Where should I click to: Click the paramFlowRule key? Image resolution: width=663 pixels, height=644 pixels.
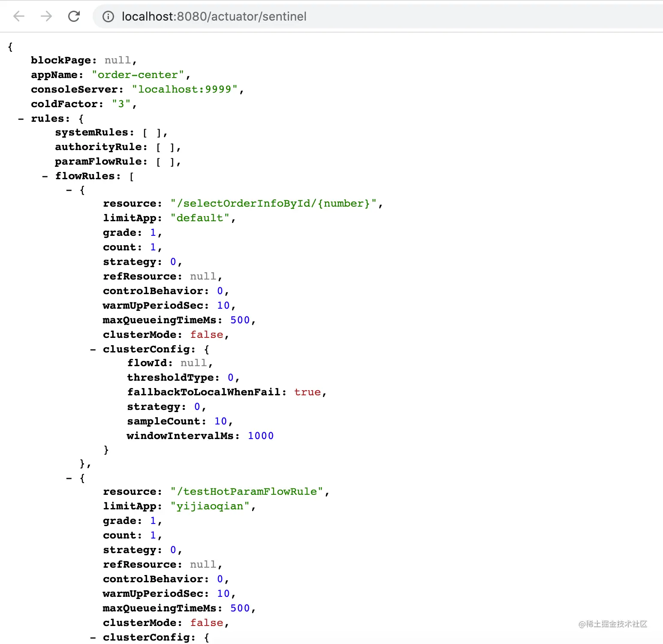[x=98, y=162]
